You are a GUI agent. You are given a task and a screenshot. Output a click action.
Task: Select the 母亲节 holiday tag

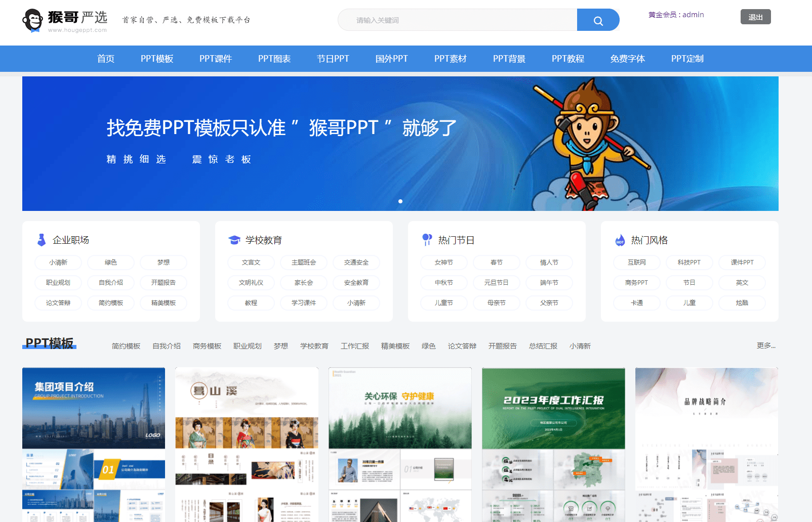coord(497,303)
